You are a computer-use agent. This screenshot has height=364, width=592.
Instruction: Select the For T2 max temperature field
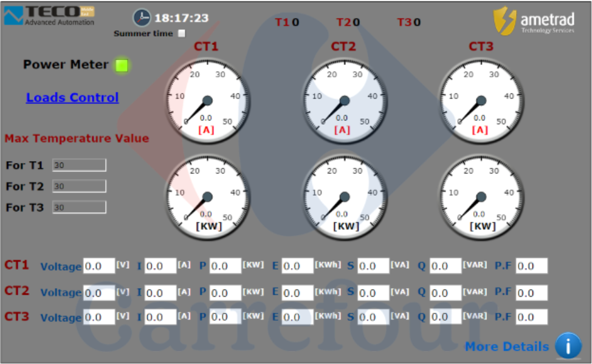coord(79,186)
